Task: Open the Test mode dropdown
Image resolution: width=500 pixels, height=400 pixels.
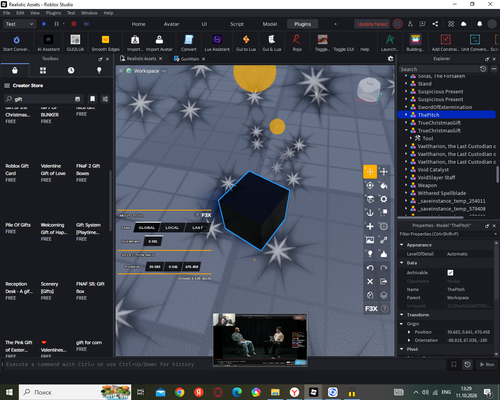Action: (19, 24)
